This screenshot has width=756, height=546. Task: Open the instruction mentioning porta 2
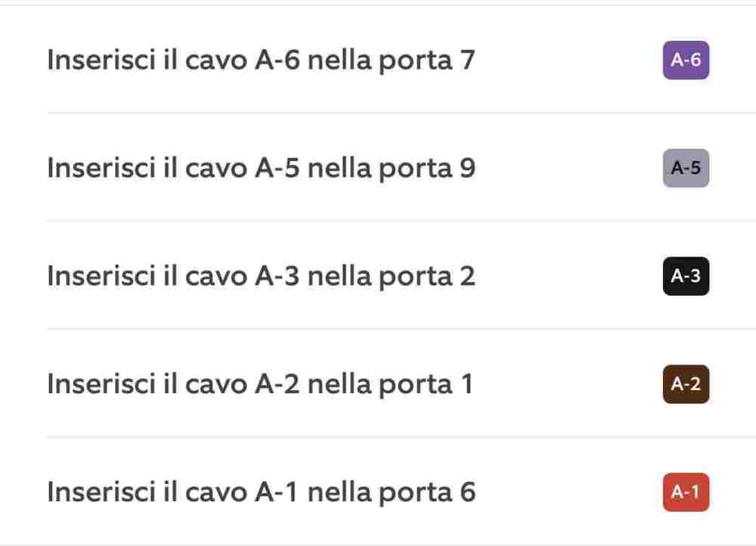tap(261, 277)
